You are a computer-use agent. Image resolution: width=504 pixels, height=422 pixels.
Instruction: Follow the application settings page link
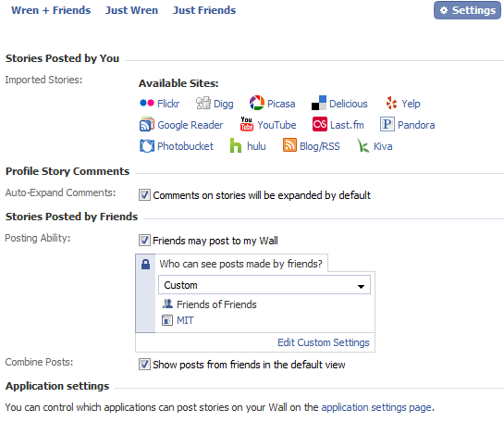point(376,407)
